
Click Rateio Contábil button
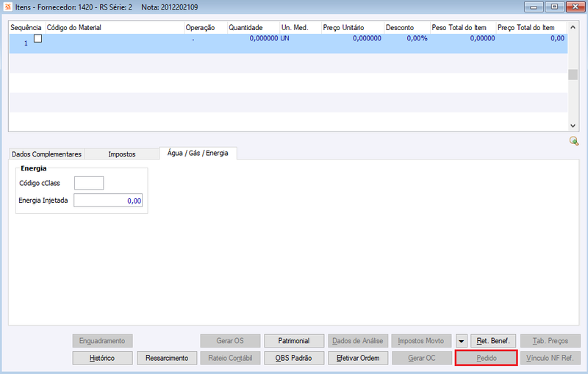point(230,359)
